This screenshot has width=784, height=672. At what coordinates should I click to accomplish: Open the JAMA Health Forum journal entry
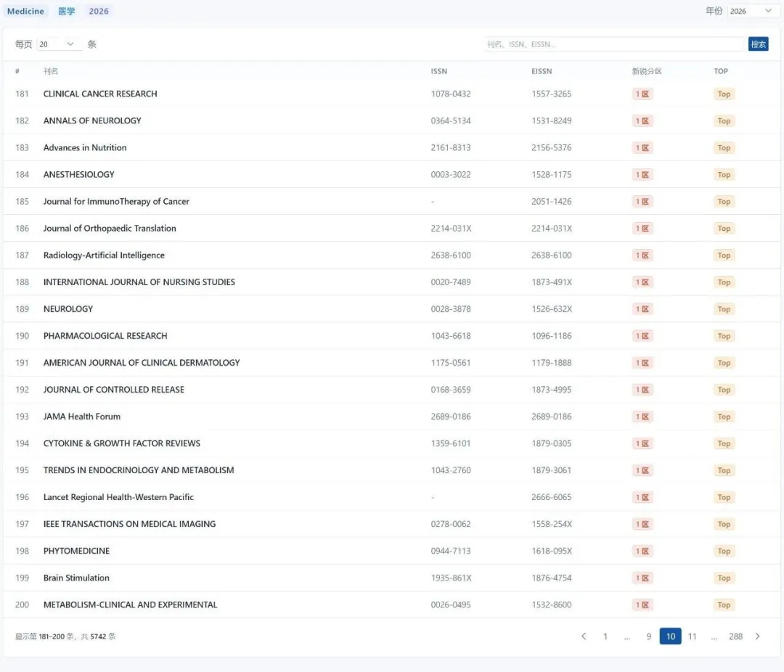[x=82, y=417]
